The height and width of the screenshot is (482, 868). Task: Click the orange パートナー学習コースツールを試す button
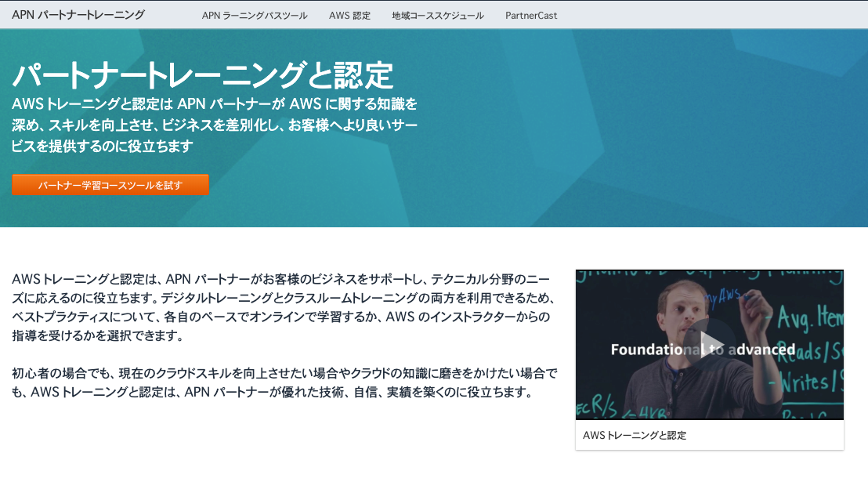[110, 185]
